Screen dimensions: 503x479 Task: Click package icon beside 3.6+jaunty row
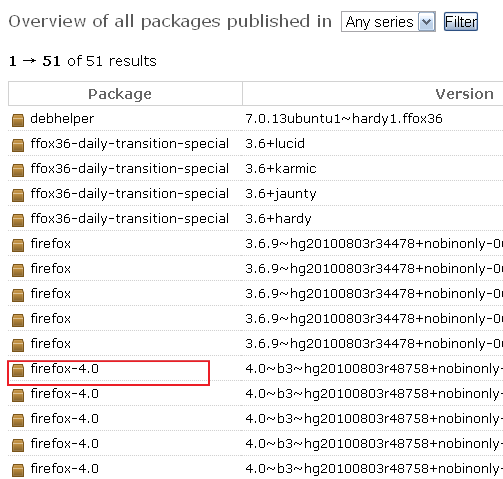[18, 195]
